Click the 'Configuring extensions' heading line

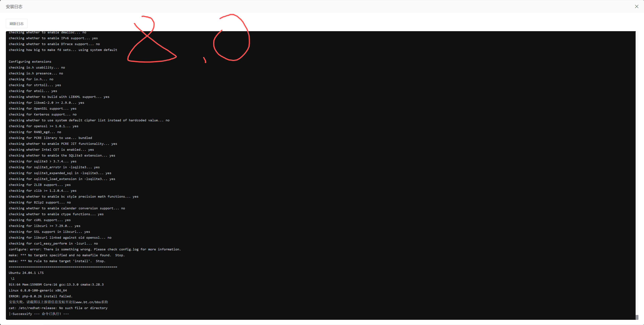pos(30,62)
